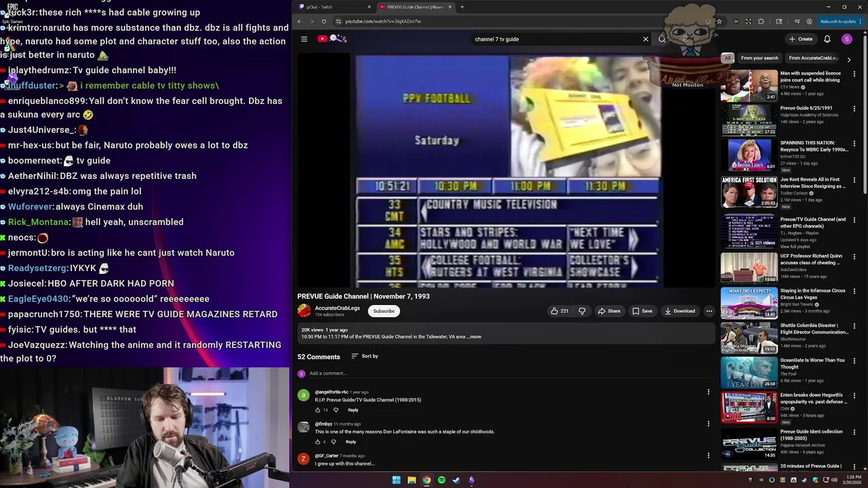Open the Create dropdown button

(801, 39)
